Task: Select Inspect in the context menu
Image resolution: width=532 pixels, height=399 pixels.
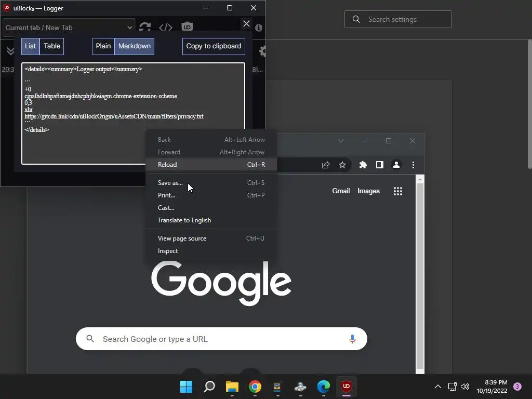Action: (211, 251)
